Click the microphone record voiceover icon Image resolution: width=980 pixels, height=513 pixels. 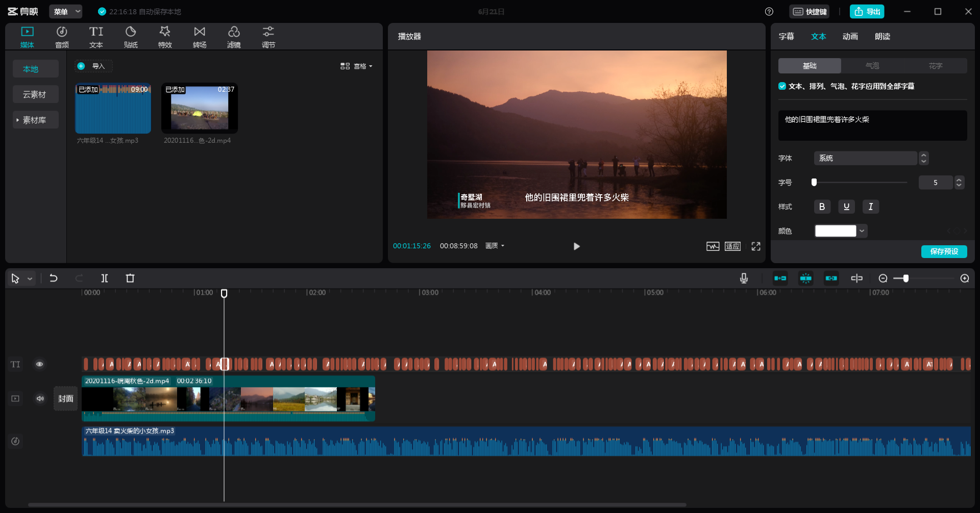744,278
